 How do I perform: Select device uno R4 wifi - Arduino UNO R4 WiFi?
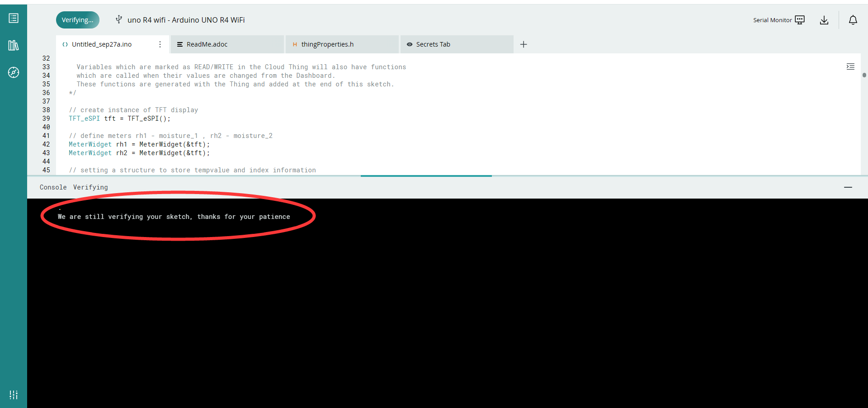point(186,20)
